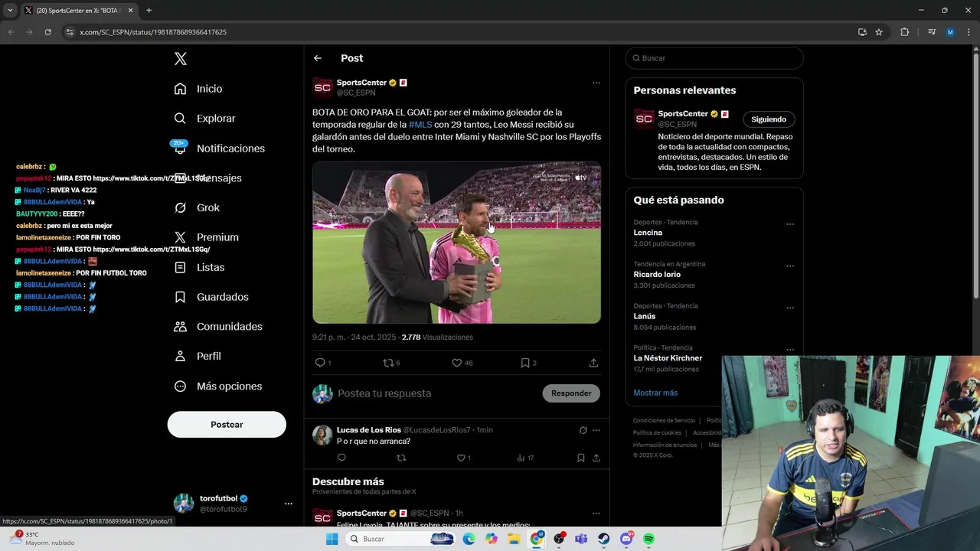Screen dimensions: 980x551
Task: Open Condiciones de Servicio link
Action: (x=664, y=420)
